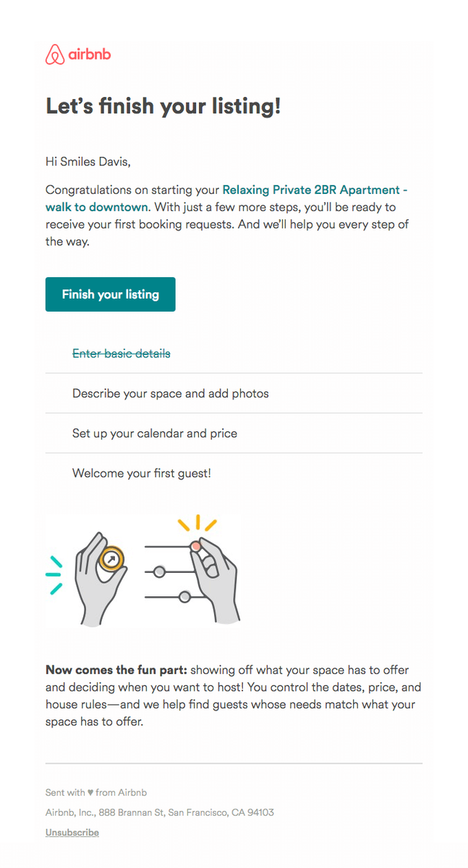
Task: Click the gray knob on the middle slider
Action: 159,571
